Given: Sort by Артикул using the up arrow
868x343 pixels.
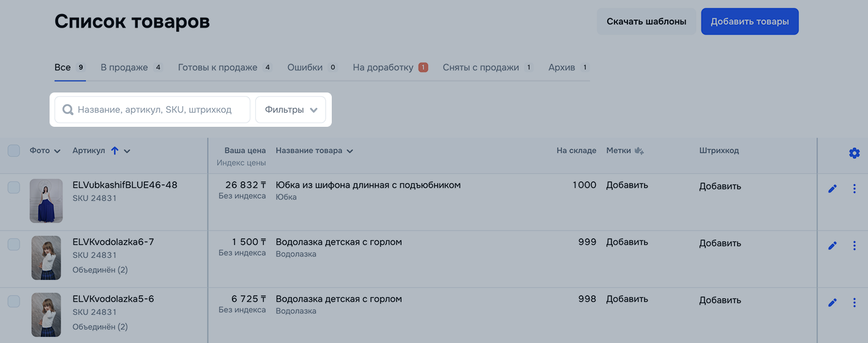Looking at the screenshot, I should tap(114, 151).
